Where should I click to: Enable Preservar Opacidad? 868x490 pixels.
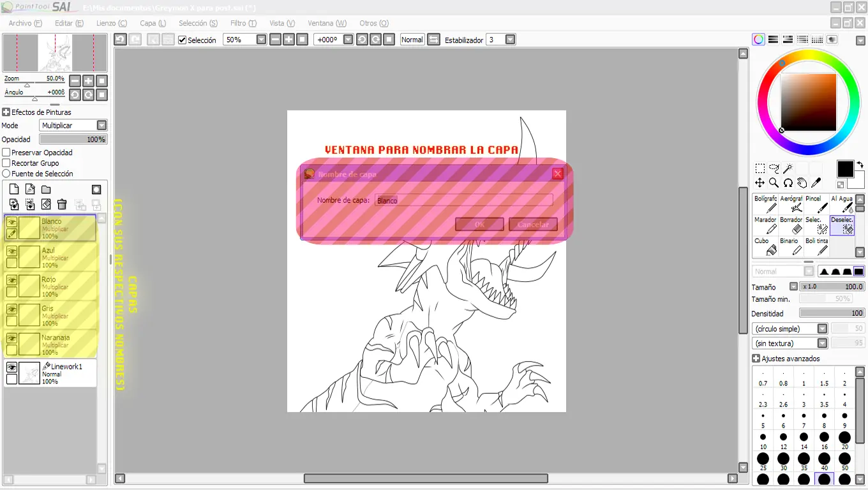point(6,152)
